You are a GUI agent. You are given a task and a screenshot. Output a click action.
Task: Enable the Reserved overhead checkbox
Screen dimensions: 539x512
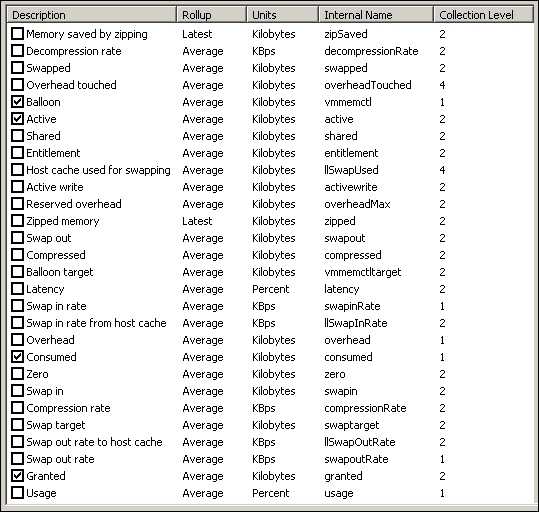[x=17, y=204]
